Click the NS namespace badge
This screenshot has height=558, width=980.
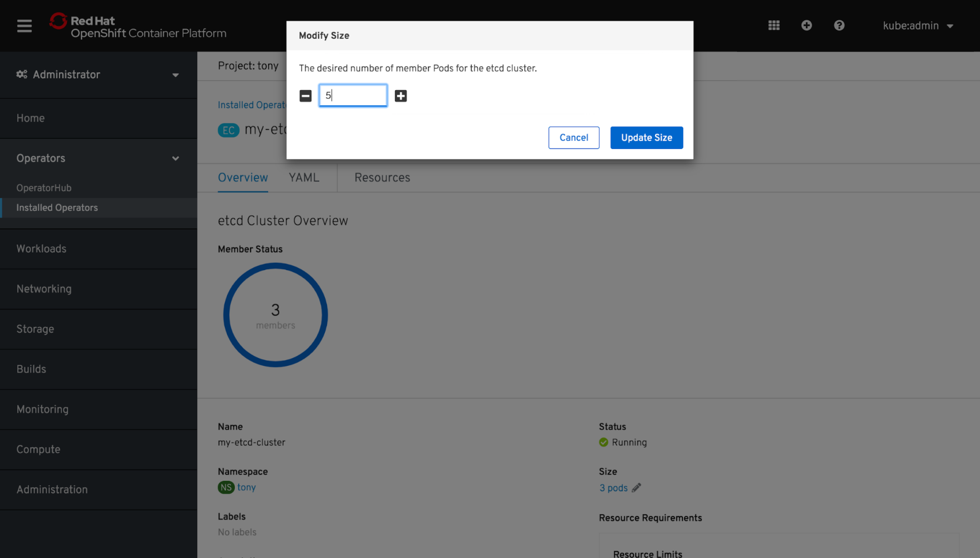coord(226,487)
